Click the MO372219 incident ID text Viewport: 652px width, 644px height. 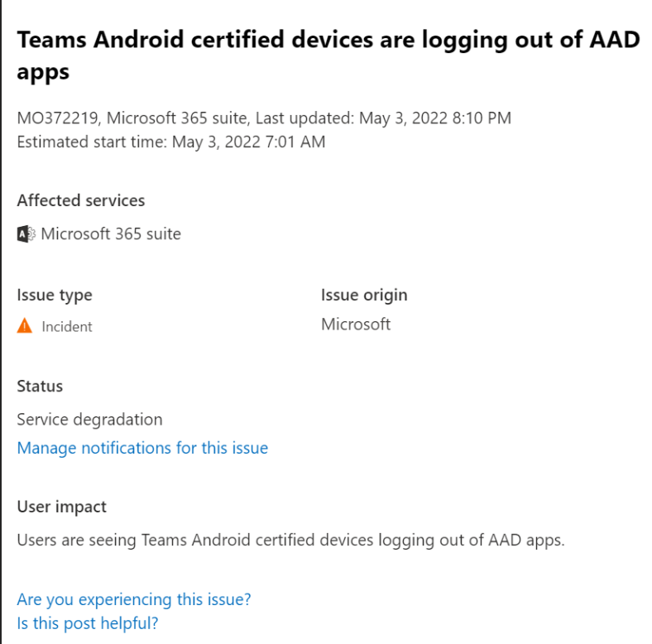click(x=57, y=118)
